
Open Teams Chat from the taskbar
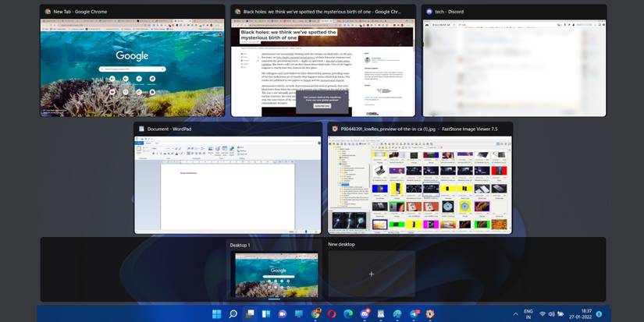282,314
